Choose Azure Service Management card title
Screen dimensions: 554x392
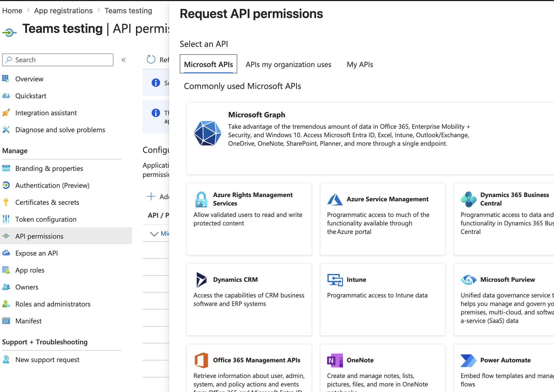[x=387, y=199]
